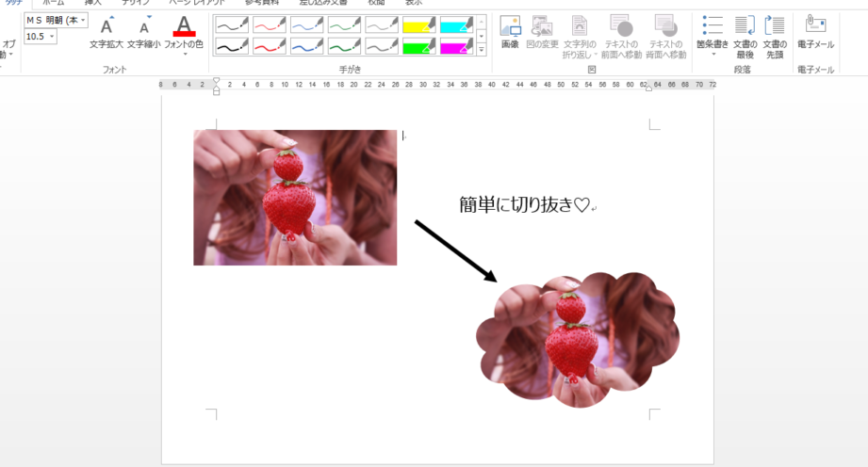Insert a picture with 画像 button
This screenshot has width=868, height=467.
click(x=510, y=32)
